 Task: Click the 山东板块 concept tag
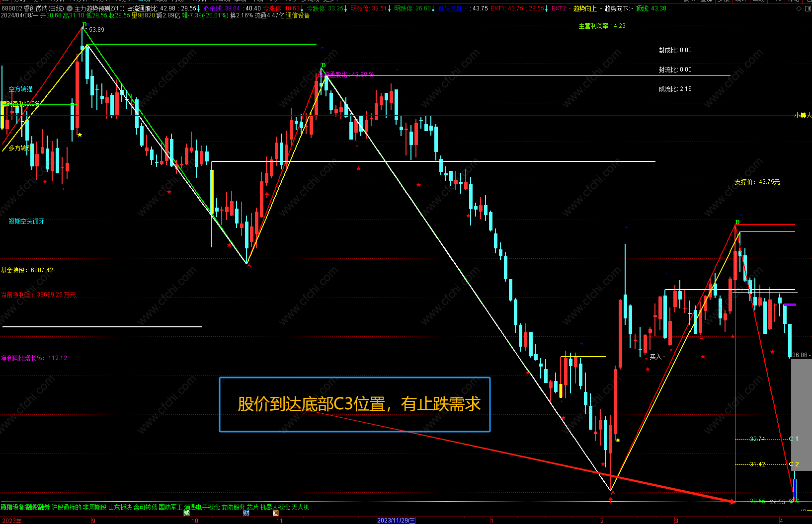(x=120, y=507)
